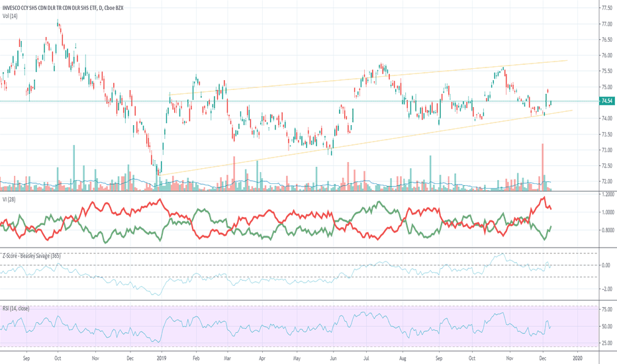Viewport: 617px width, 364px height.
Task: Click the 2020 label on time axis
Action: coord(577,358)
